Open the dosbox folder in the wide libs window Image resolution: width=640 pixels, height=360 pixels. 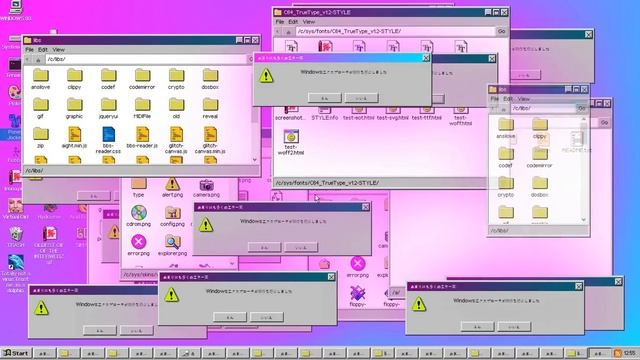pos(210,79)
